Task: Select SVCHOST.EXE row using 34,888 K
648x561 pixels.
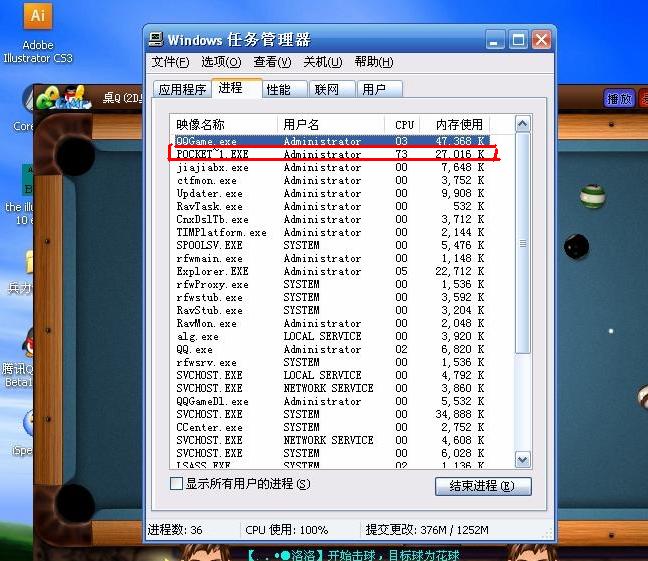Action: tap(330, 414)
